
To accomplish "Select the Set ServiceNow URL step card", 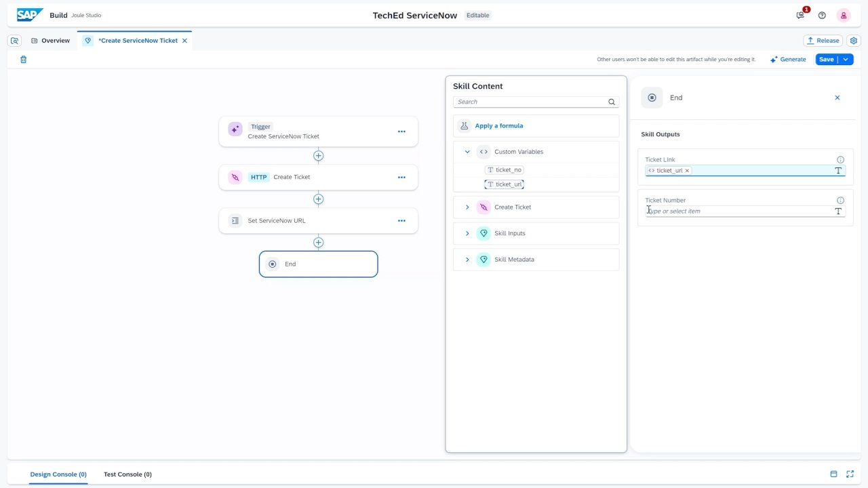I will click(318, 221).
